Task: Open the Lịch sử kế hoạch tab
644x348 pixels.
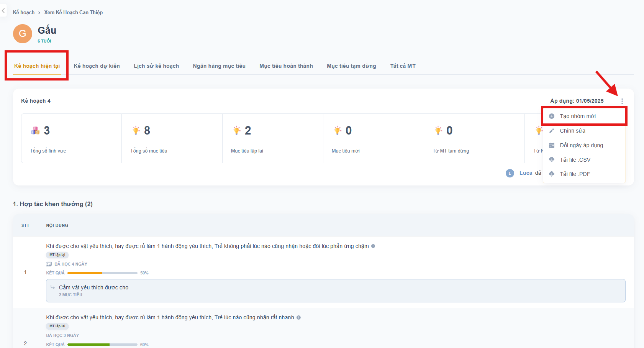Action: pos(156,66)
